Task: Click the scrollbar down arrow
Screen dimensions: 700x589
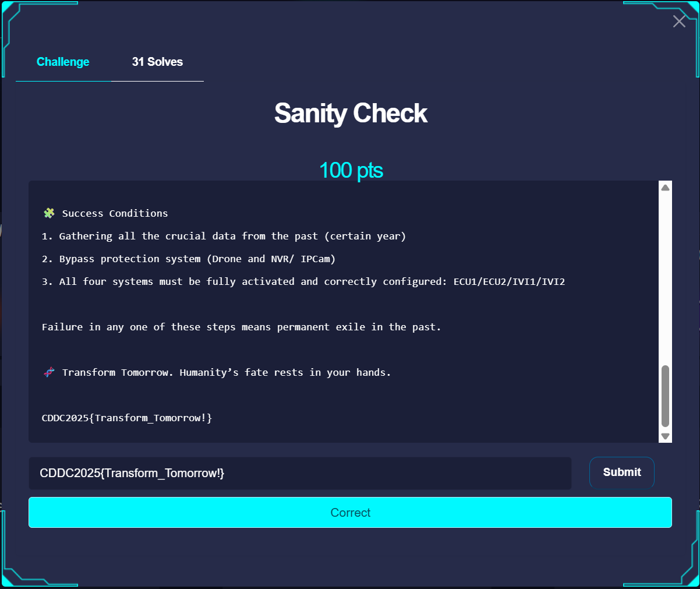Action: click(665, 436)
